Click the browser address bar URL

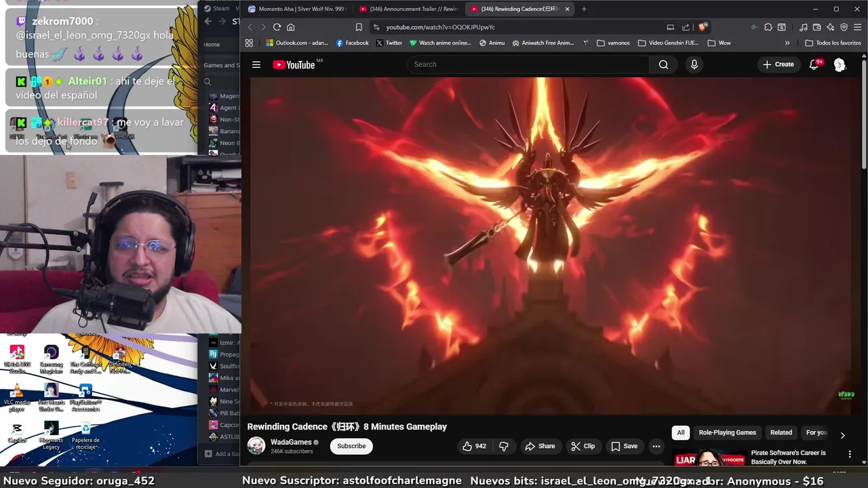pyautogui.click(x=441, y=27)
